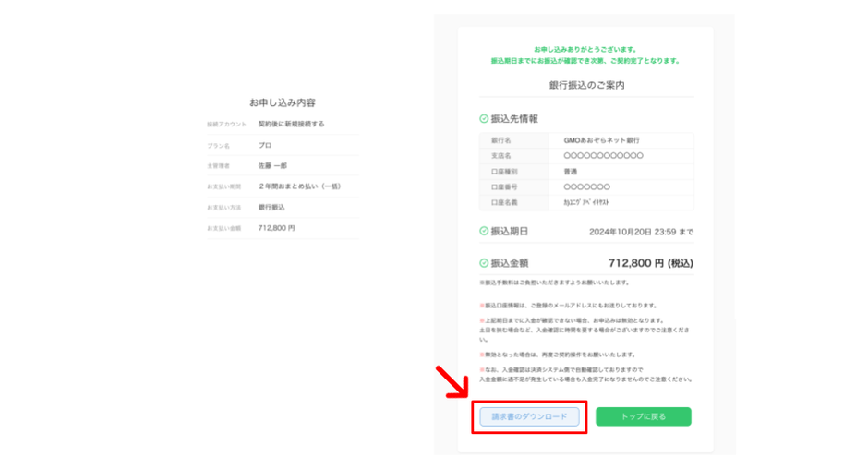Click the check icon beside 振込金額

click(484, 263)
